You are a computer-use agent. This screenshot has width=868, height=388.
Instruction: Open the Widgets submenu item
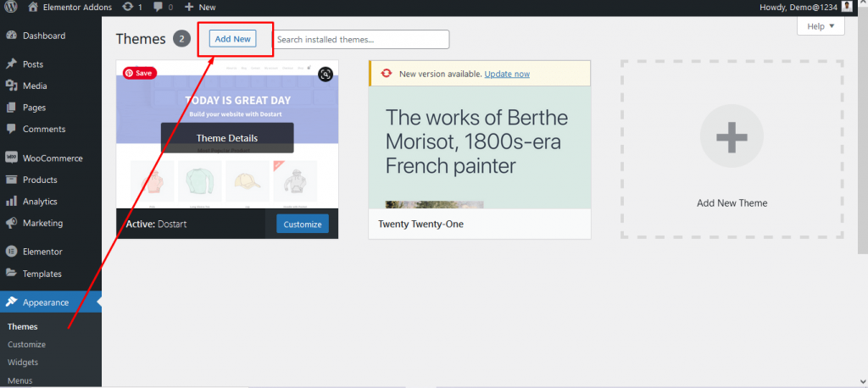click(23, 362)
